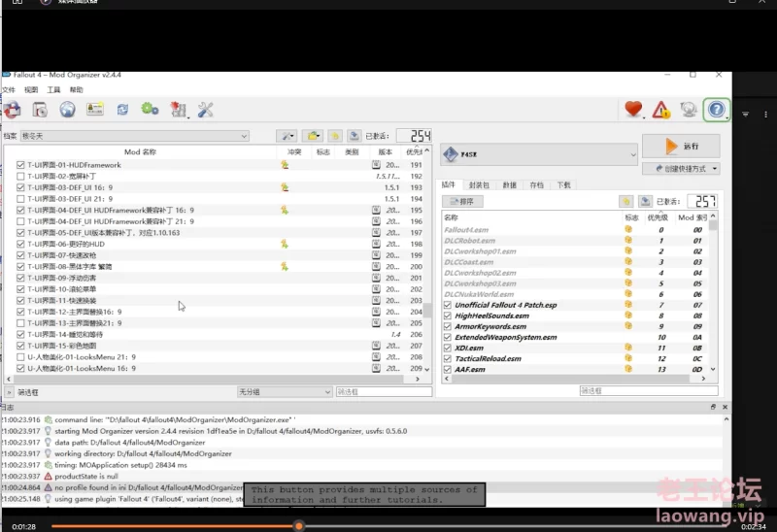
Task: Expand the 创建快捷方式 shortcut dropdown
Action: tap(715, 168)
